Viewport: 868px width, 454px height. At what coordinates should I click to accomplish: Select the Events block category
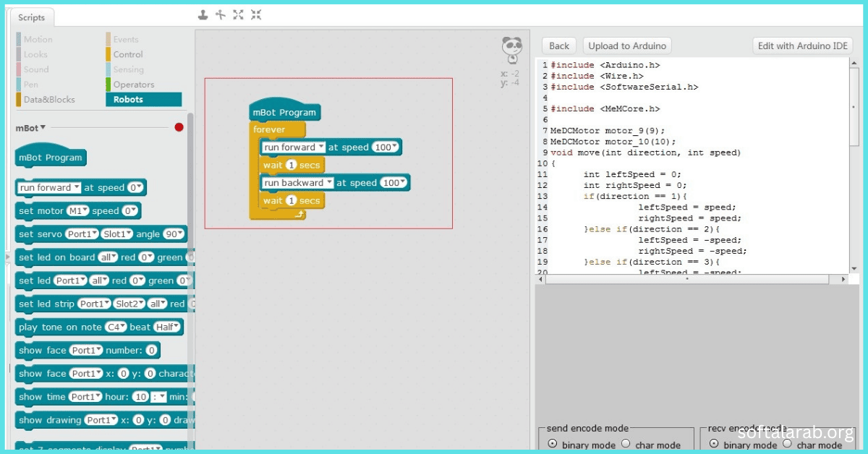[126, 39]
